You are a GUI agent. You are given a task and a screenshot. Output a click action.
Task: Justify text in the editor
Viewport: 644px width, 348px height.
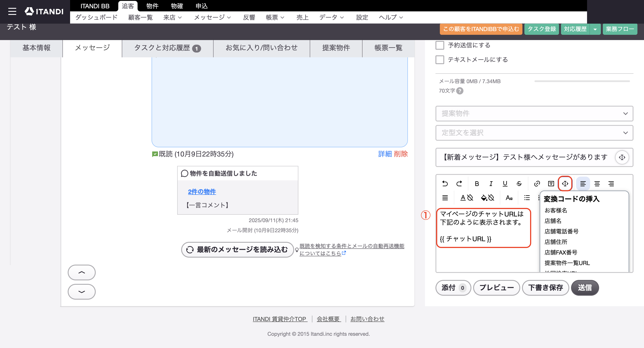445,198
